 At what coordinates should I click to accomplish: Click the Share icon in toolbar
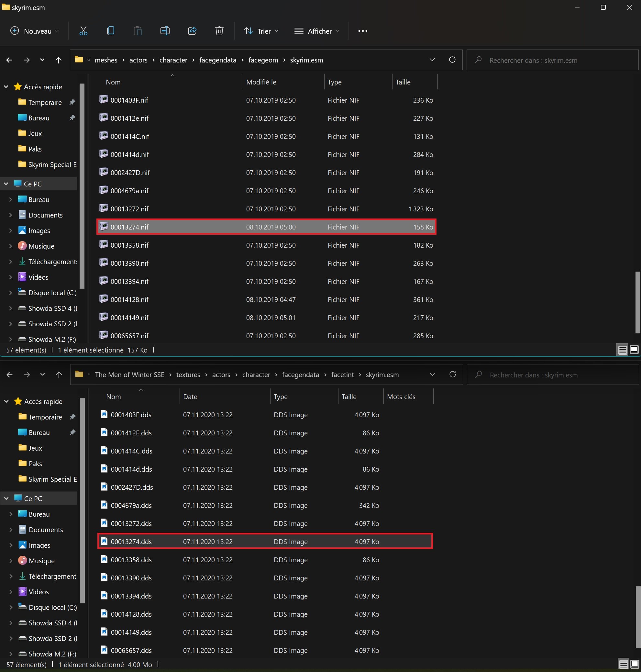point(193,31)
